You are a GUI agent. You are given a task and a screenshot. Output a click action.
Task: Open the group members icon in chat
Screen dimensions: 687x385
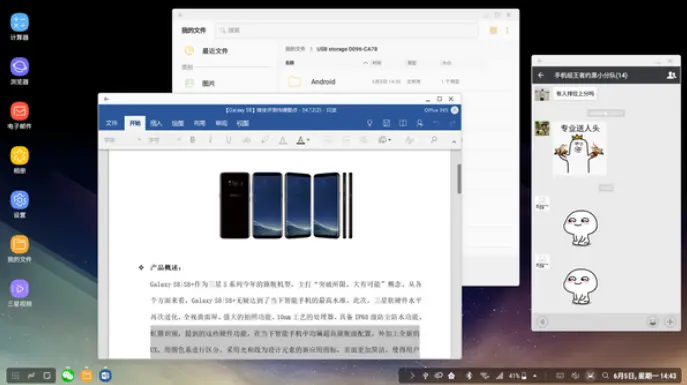(671, 75)
